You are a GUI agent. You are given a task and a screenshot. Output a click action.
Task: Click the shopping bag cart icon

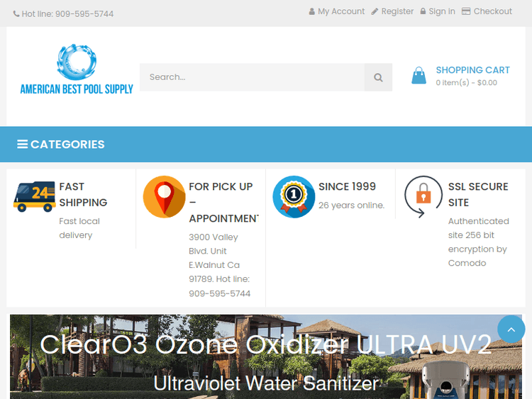click(419, 76)
